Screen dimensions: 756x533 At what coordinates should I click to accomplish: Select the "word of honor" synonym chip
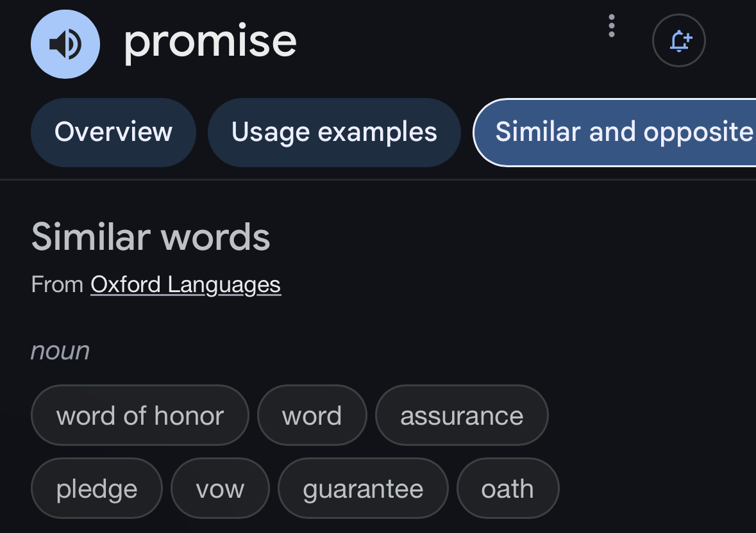pyautogui.click(x=140, y=415)
